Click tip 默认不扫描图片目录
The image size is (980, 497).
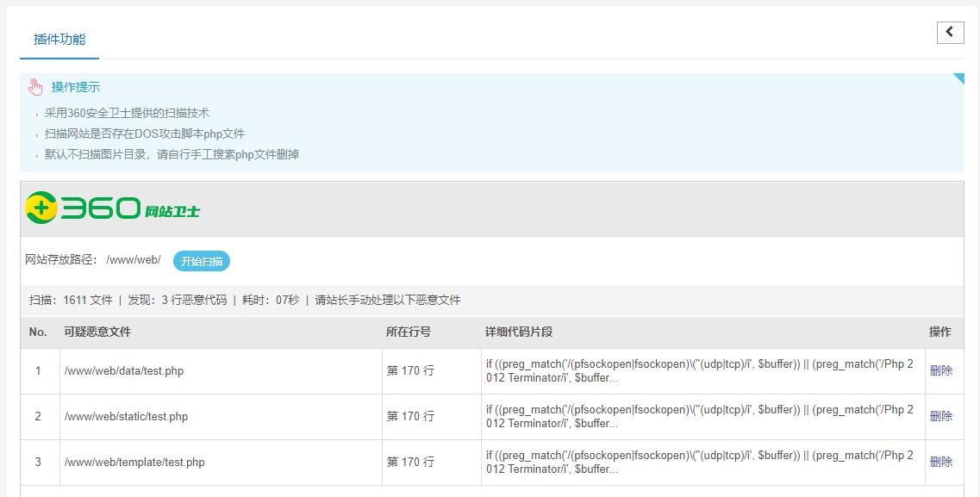(x=172, y=154)
